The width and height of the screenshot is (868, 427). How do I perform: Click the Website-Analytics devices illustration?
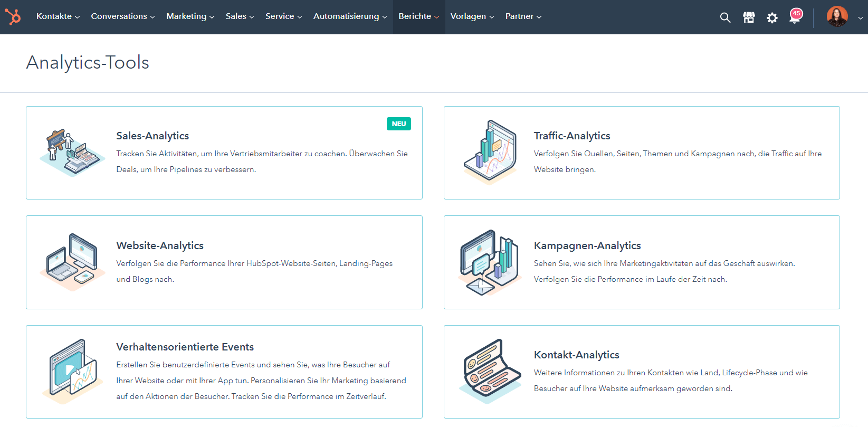point(72,262)
